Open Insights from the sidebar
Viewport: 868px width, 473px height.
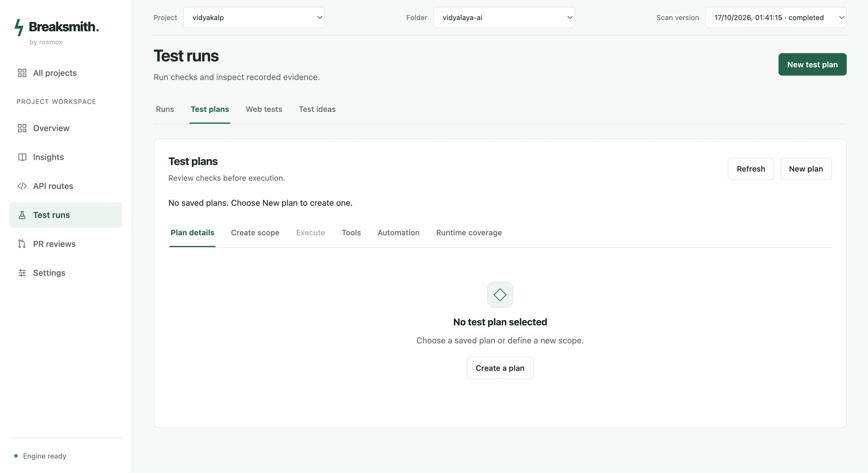[x=66, y=157]
